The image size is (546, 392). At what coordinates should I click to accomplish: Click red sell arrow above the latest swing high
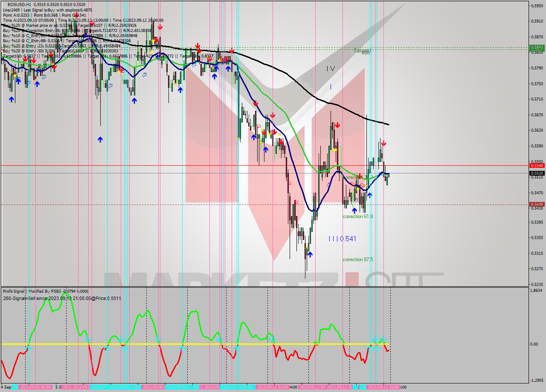(x=383, y=144)
